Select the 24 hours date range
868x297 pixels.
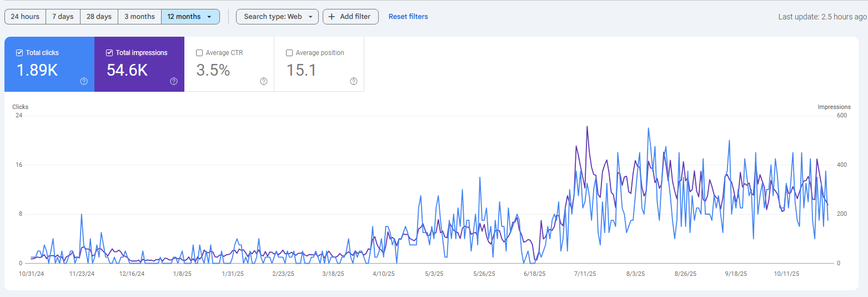point(25,17)
